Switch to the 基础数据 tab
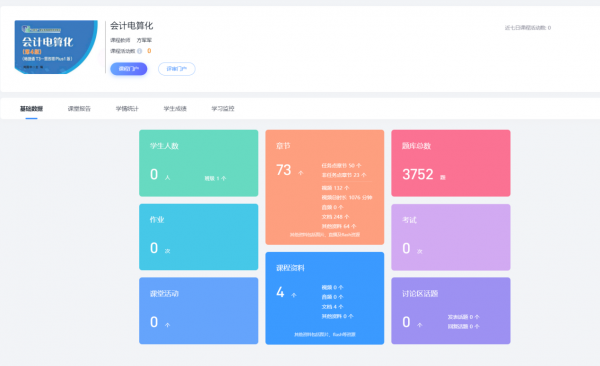This screenshot has width=600, height=366. tap(31, 109)
